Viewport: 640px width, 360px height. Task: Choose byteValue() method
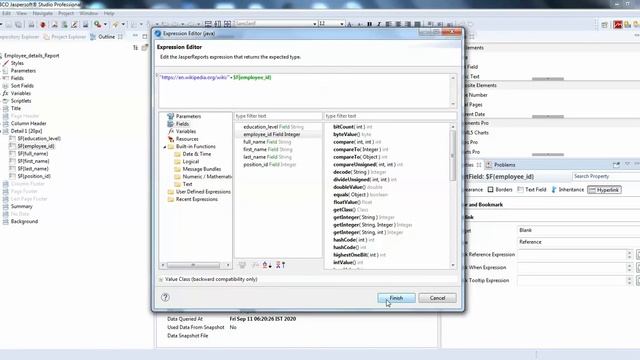pyautogui.click(x=352, y=134)
